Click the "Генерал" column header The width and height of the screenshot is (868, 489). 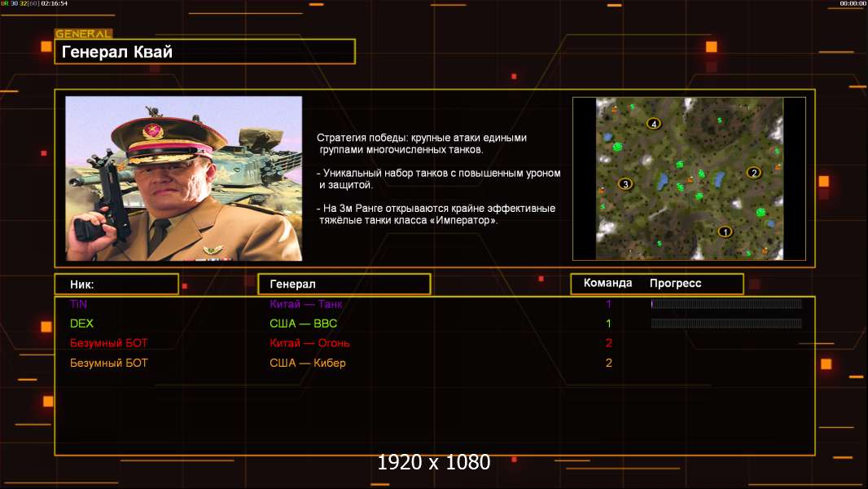point(344,284)
